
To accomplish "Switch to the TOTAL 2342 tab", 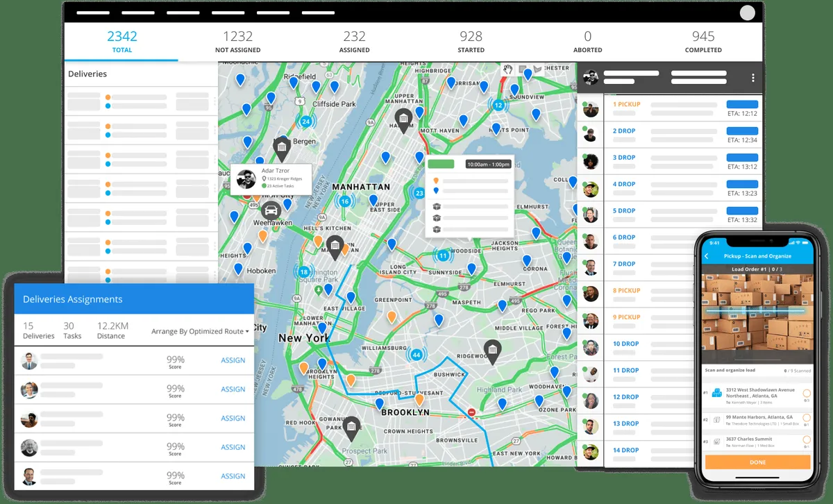I will 121,42.
